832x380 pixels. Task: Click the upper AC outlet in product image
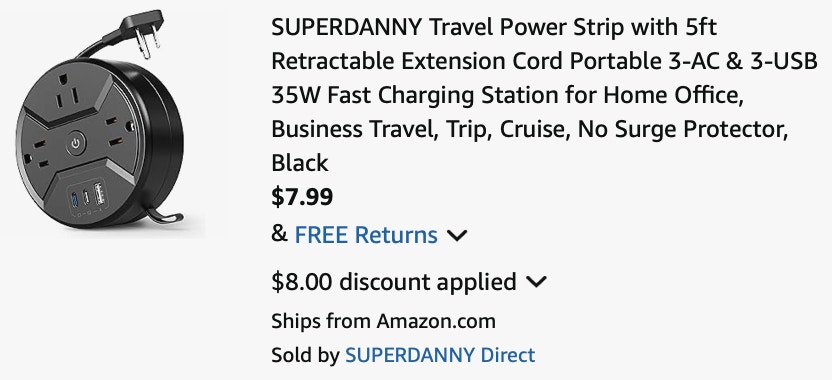tap(68, 93)
